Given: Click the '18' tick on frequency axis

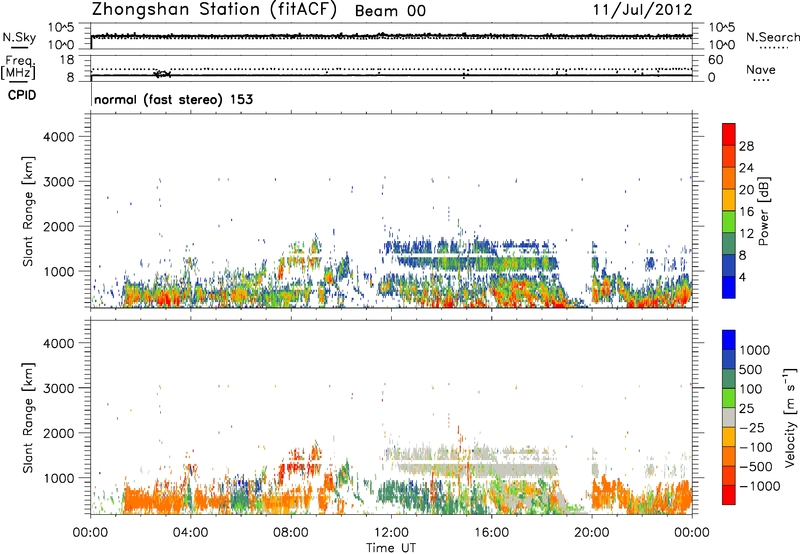Looking at the screenshot, I should [x=67, y=60].
